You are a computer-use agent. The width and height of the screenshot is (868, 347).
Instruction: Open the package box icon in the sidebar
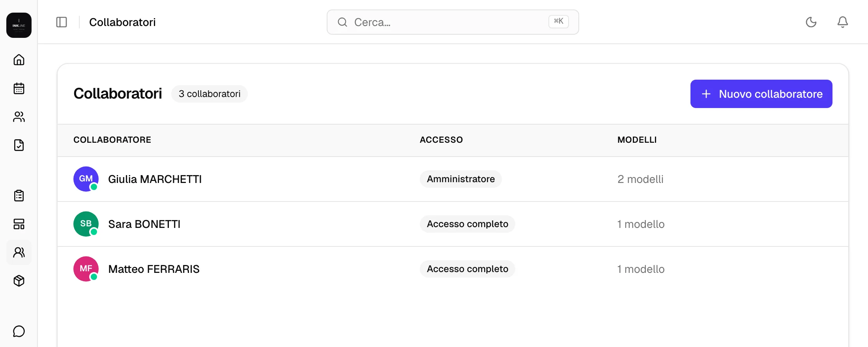(x=19, y=281)
